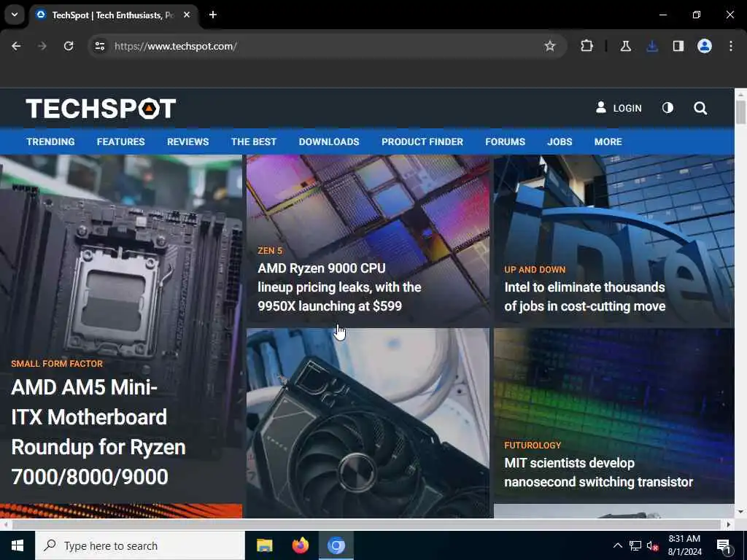The height and width of the screenshot is (560, 747).
Task: Click the horizontal scrollbar right arrow
Action: coord(729,524)
